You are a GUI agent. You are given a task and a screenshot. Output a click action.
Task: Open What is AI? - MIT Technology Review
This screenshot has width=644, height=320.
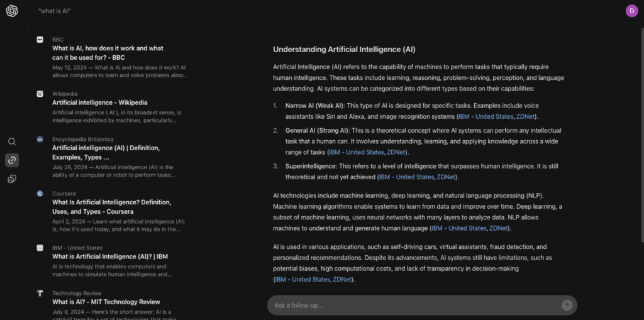[x=106, y=302]
